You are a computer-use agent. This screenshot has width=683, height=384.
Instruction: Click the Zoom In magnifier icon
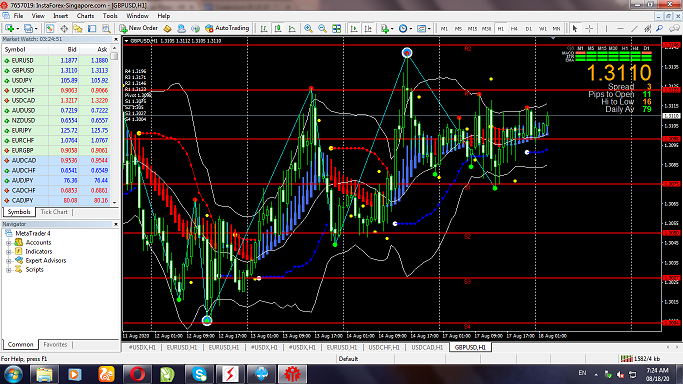pos(308,28)
